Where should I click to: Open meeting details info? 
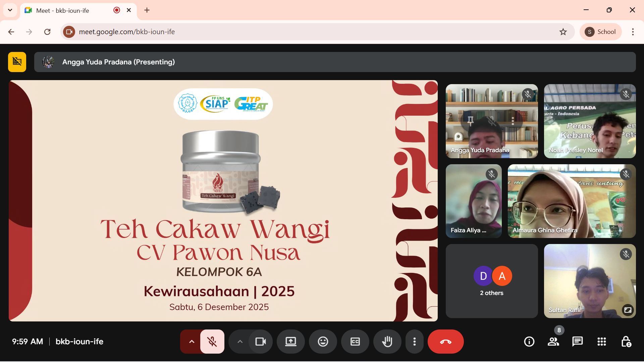529,342
